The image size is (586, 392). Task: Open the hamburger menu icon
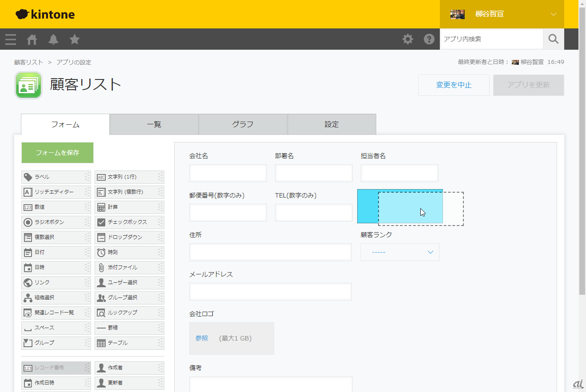pos(11,40)
